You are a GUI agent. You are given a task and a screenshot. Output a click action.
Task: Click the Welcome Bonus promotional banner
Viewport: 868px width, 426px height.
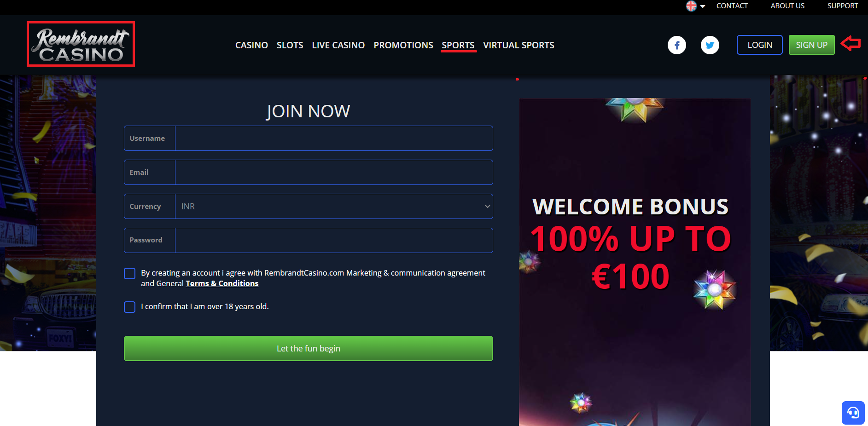point(635,262)
